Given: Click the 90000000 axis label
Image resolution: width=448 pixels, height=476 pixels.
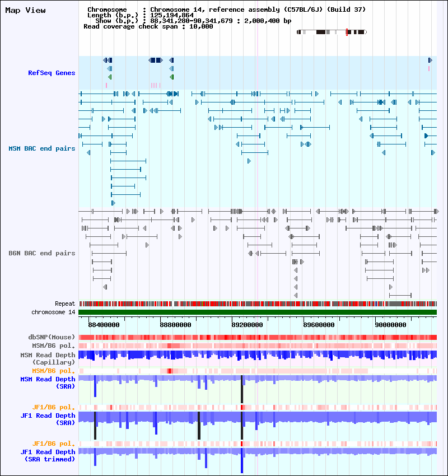Looking at the screenshot, I should point(390,325).
